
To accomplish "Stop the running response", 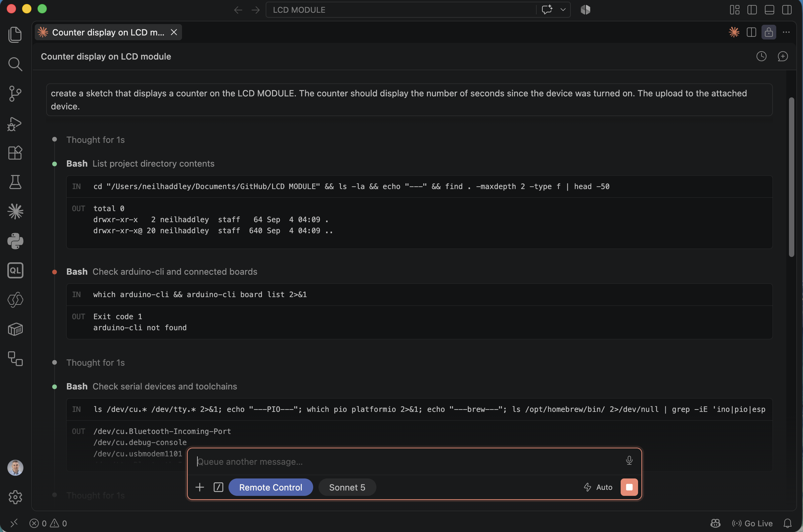I will [x=629, y=487].
